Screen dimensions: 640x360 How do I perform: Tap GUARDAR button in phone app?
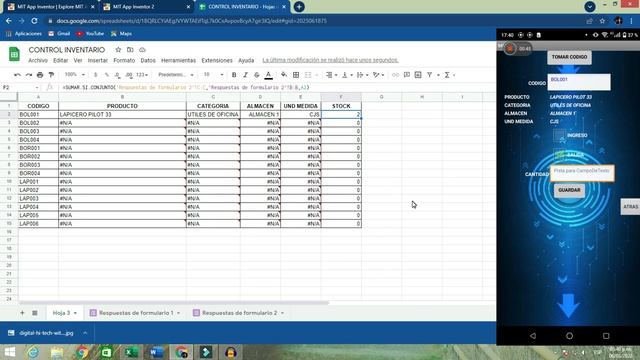point(569,190)
